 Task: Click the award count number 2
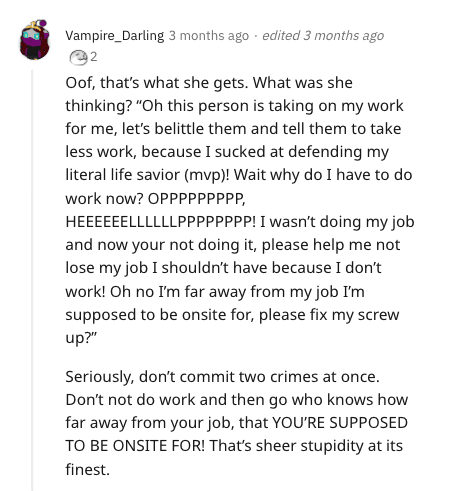point(94,57)
